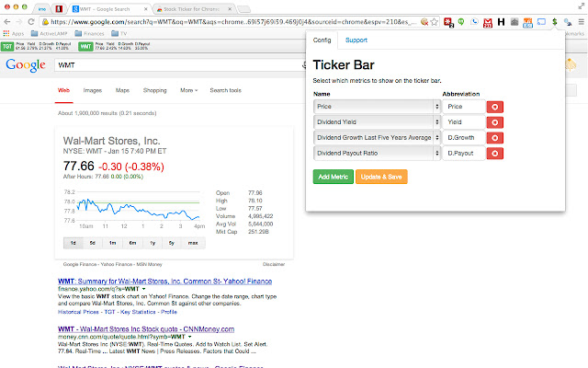Switch to Stock Ticker for Chrome tab
Image resolution: width=588 pixels, height=368 pixels.
click(191, 8)
